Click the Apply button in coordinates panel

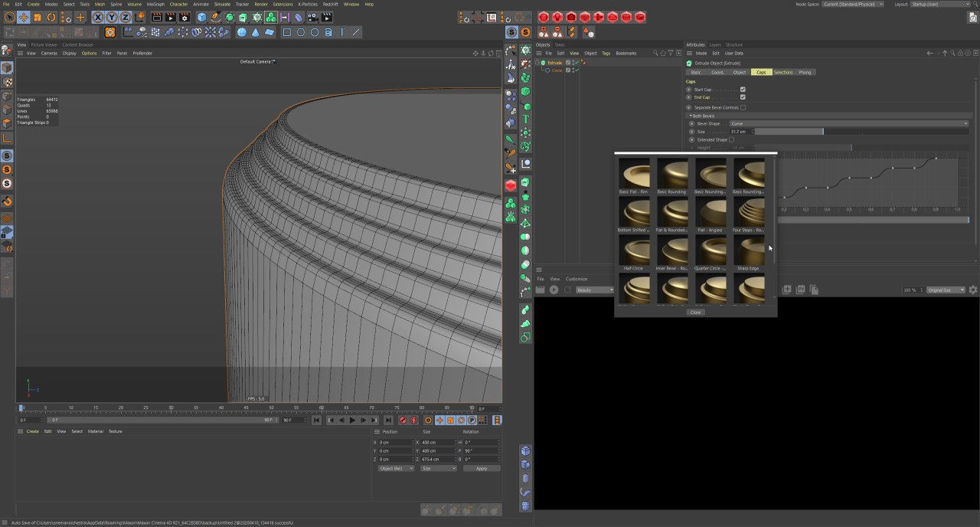[x=481, y=468]
